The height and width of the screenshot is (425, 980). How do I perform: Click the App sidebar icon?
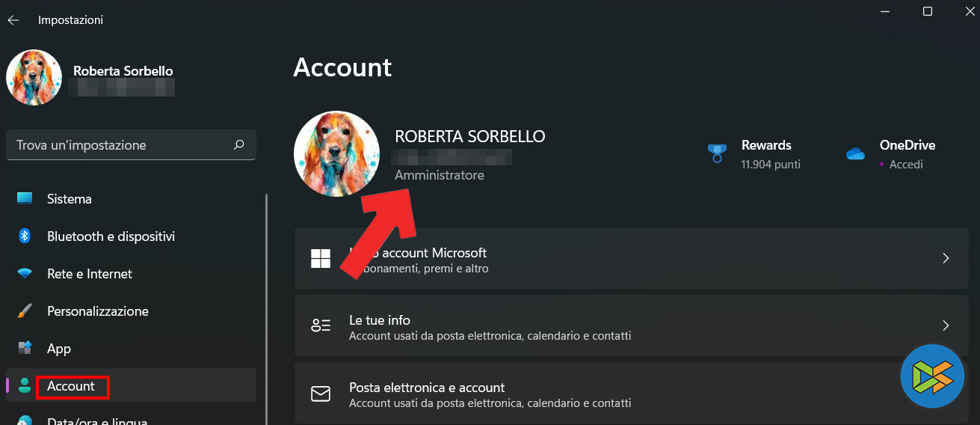25,349
